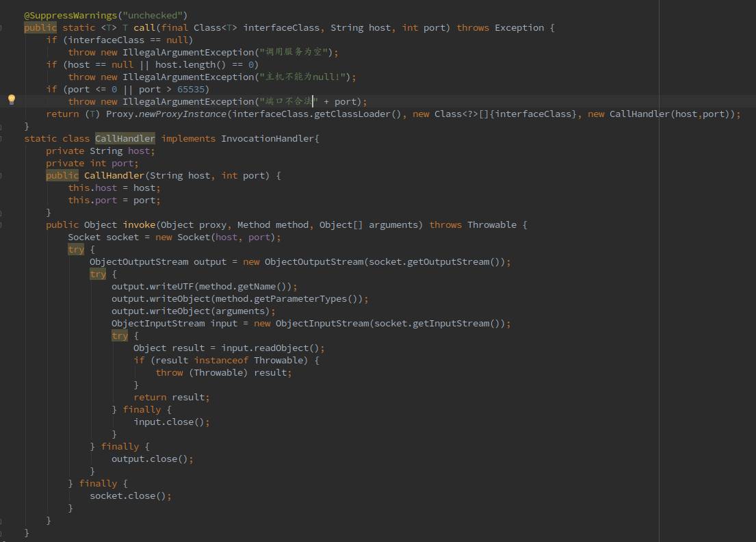Collapse the invoke method fold marker
Screen dimensions: 756x542
(2, 225)
